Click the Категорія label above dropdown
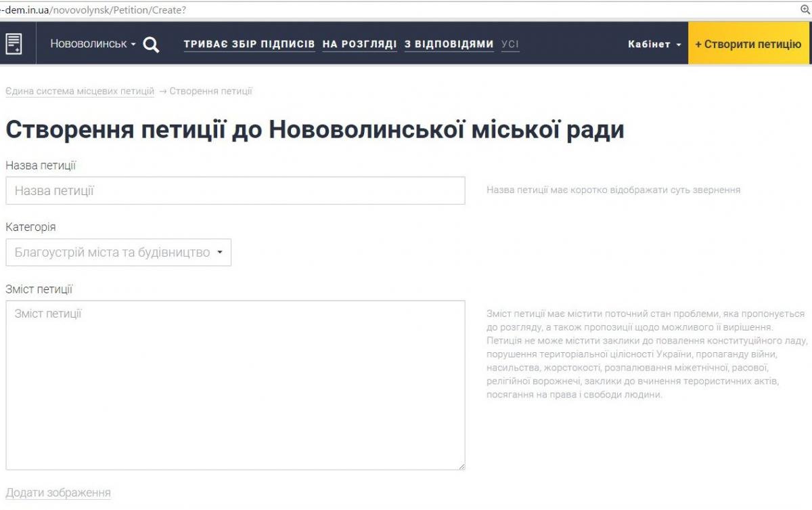This screenshot has height=510, width=812. [30, 227]
